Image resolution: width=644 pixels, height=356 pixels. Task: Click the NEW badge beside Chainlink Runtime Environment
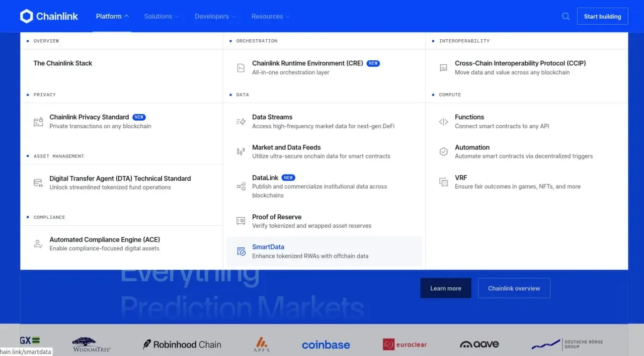373,63
